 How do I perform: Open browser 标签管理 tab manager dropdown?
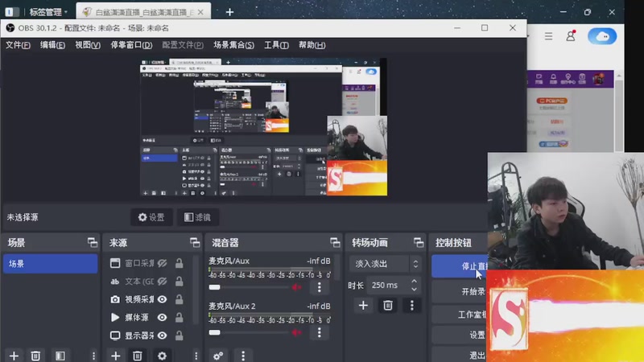point(48,12)
